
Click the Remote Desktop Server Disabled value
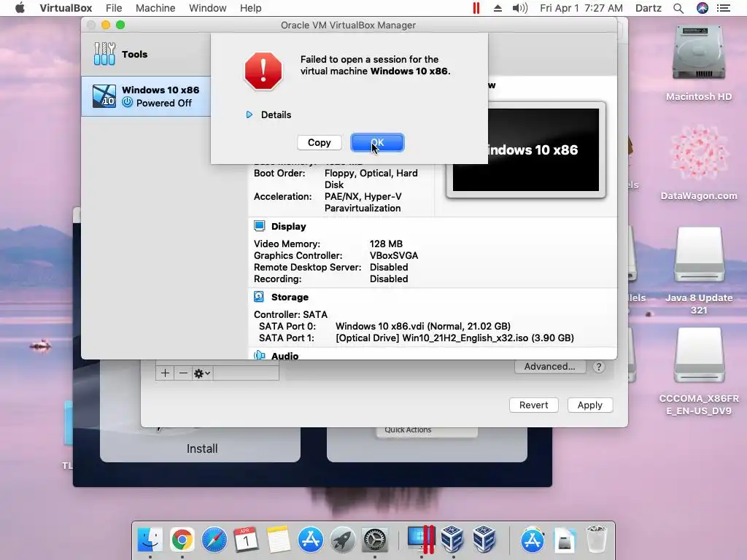pyautogui.click(x=389, y=267)
